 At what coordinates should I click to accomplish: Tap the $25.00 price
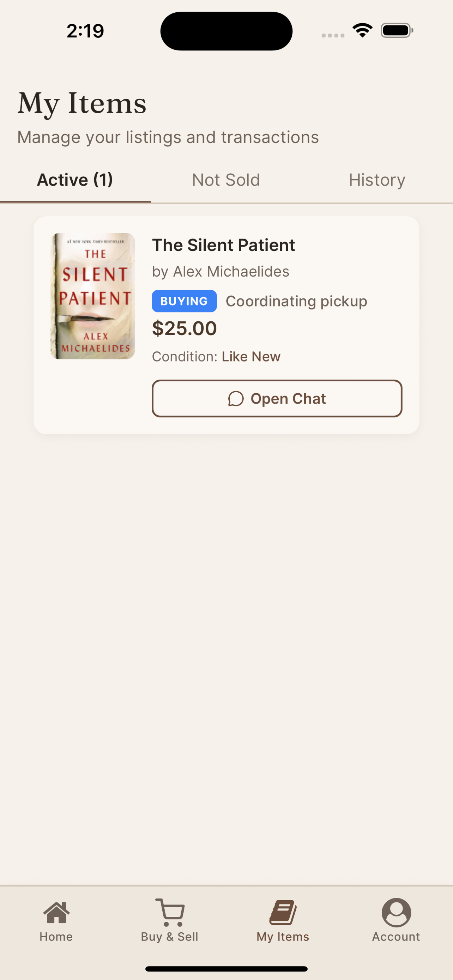pos(185,328)
